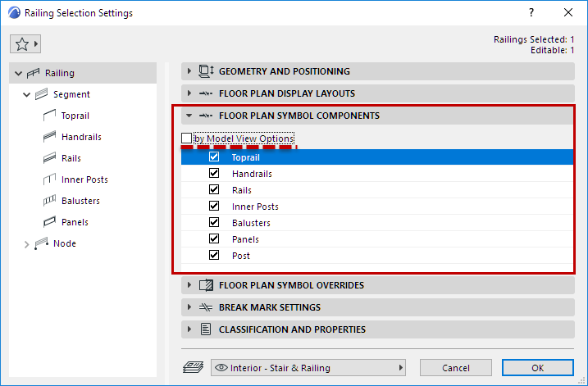Expand the Node tree item
This screenshot has width=588, height=386.
click(x=26, y=243)
